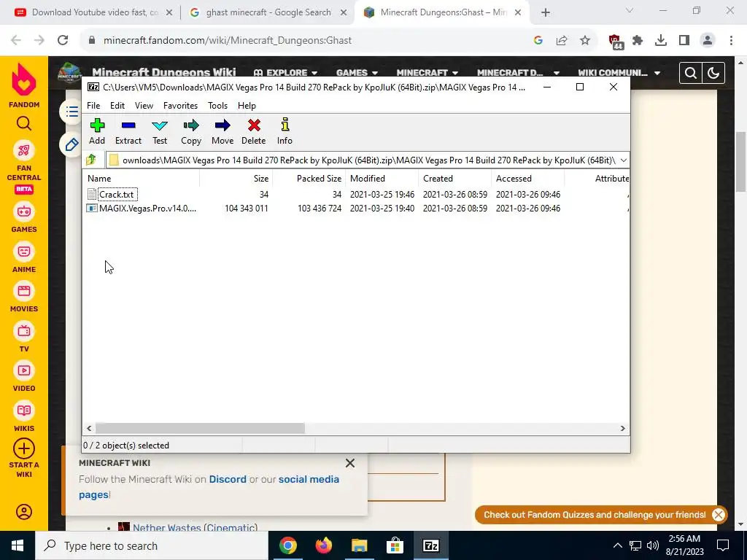747x560 pixels.
Task: Go up one folder level in 7-Zip
Action: tap(91, 160)
